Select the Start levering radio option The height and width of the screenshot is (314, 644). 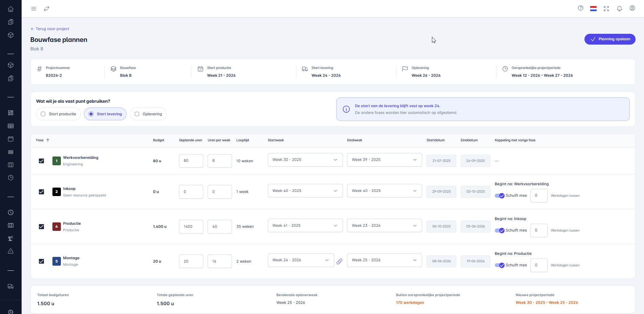coord(105,114)
